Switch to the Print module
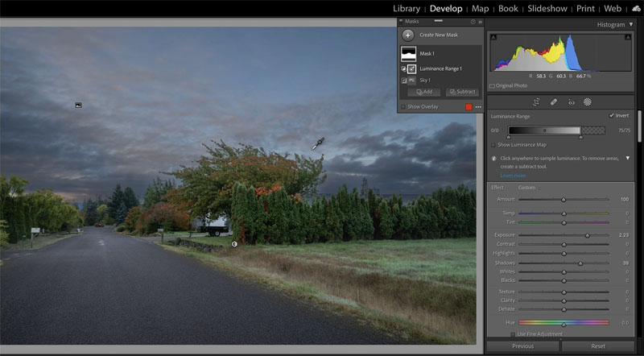644x356 pixels. (585, 9)
